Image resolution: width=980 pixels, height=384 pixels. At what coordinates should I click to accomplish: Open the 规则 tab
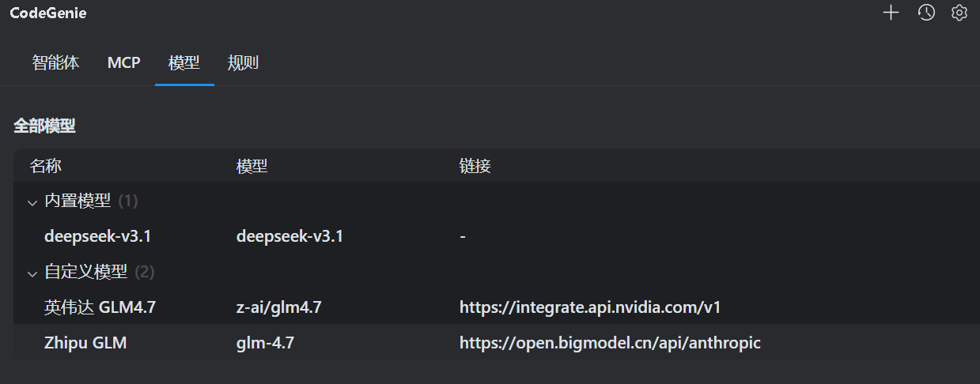[243, 63]
